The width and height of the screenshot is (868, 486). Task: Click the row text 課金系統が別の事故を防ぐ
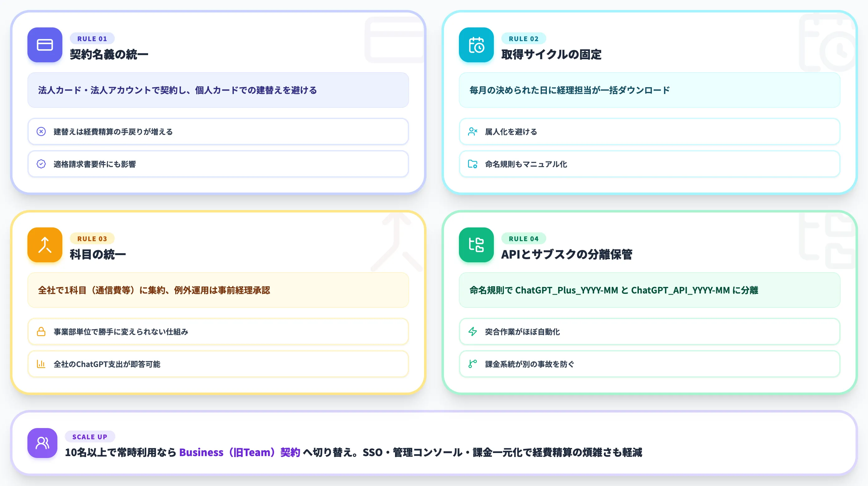pyautogui.click(x=530, y=364)
